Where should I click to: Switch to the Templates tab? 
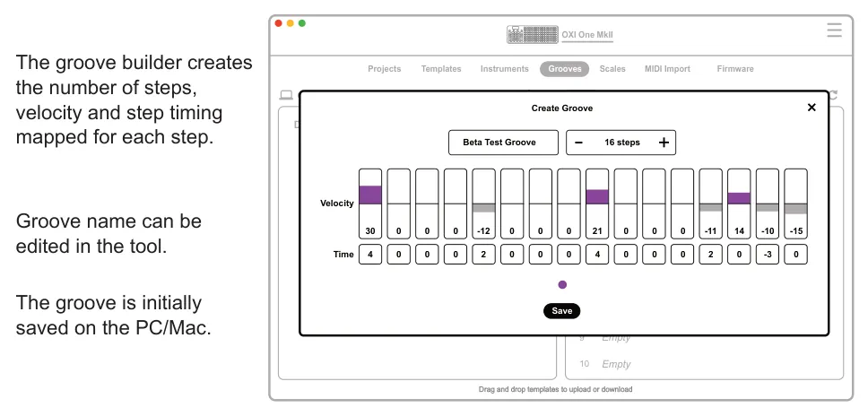[441, 69]
